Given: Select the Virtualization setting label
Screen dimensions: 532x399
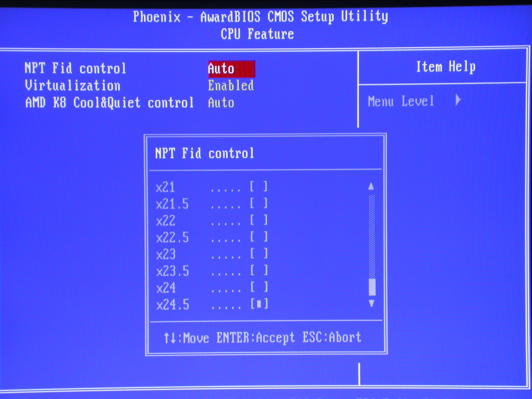Looking at the screenshot, I should (72, 85).
